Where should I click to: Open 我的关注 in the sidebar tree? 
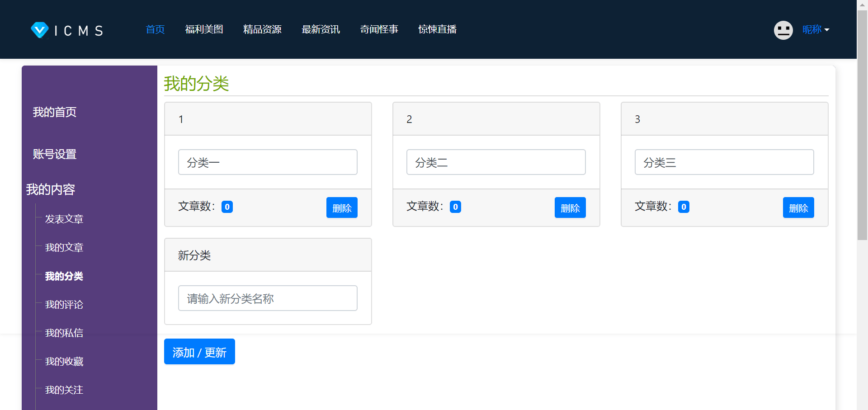point(64,390)
